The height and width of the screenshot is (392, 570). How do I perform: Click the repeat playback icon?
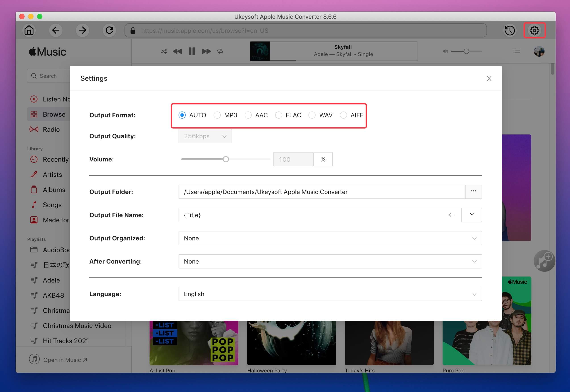[221, 51]
